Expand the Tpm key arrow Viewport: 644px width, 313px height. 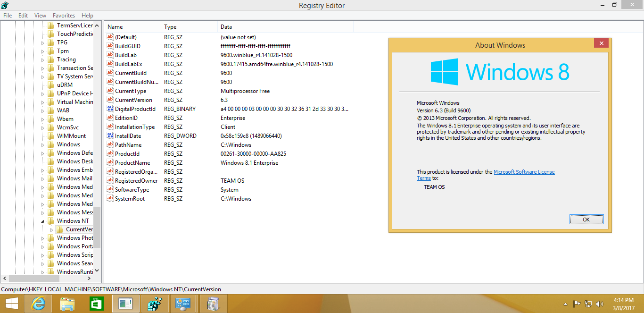coord(42,51)
